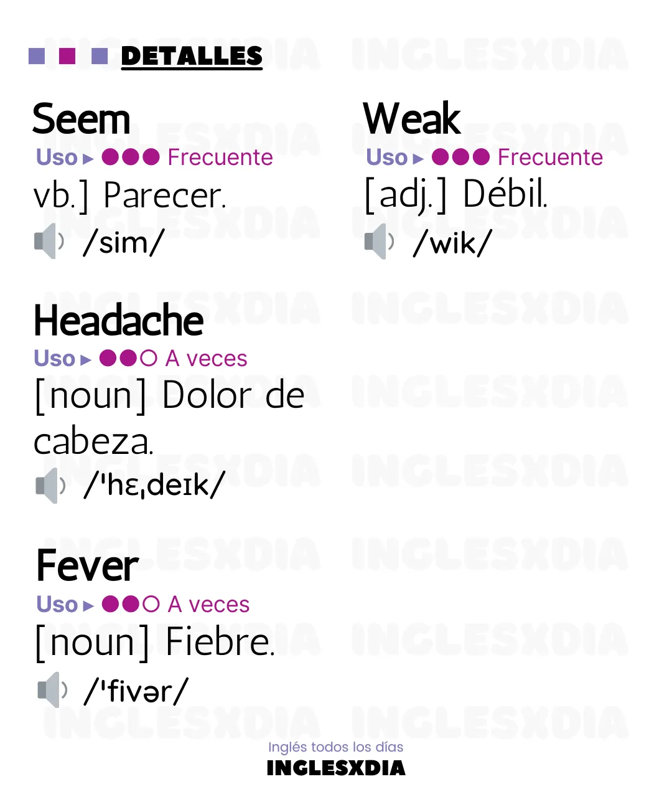Click the Frecuente label under Weak
The height and width of the screenshot is (797, 672).
[550, 158]
